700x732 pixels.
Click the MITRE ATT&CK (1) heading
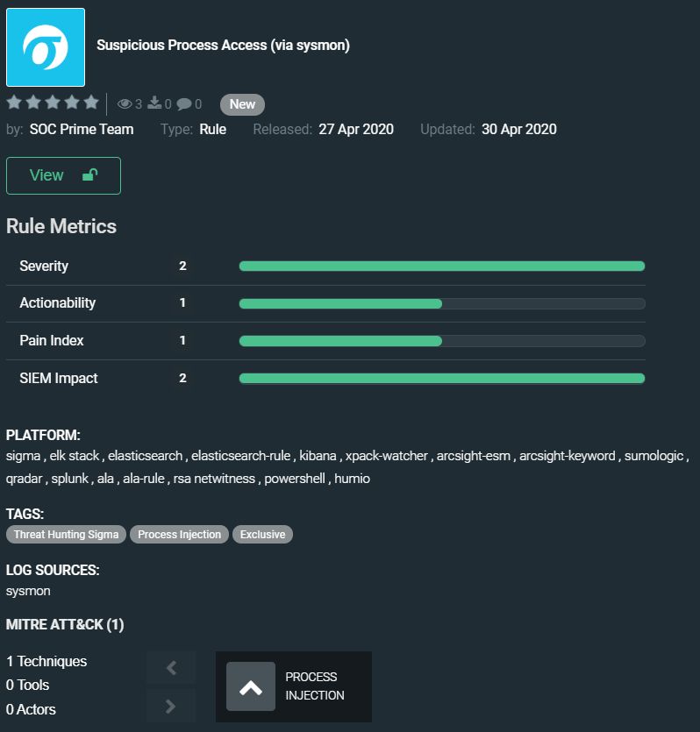point(65,625)
